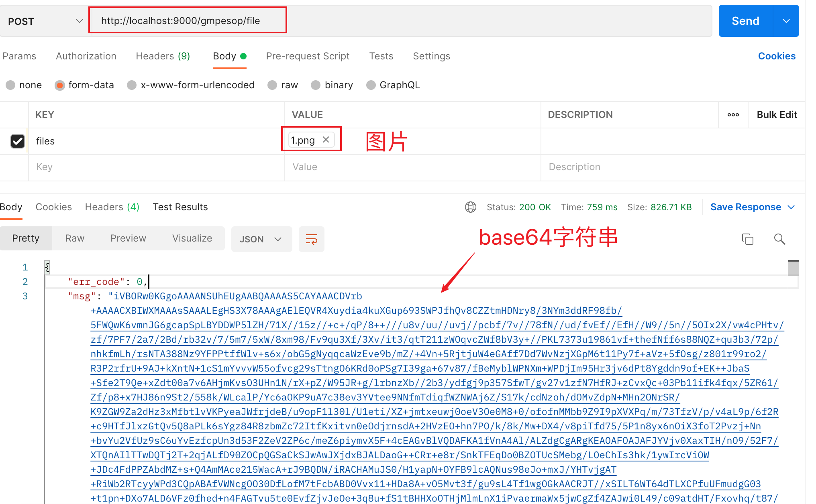Open the JSON format dropdown
This screenshot has height=504, width=816.
point(261,239)
